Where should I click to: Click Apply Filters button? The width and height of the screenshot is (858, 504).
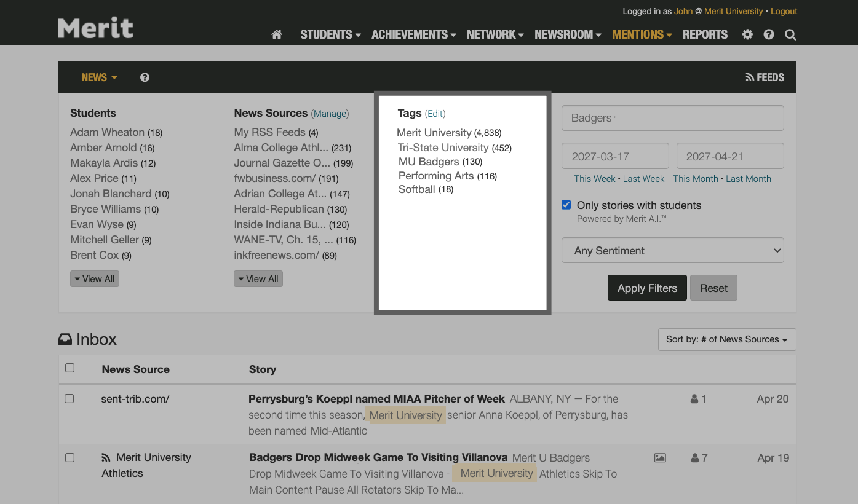click(x=647, y=288)
